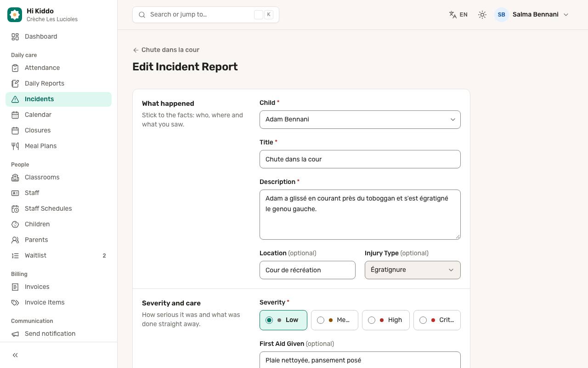Click the Daily Reports pencil icon
The width and height of the screenshot is (588, 368).
click(x=15, y=84)
